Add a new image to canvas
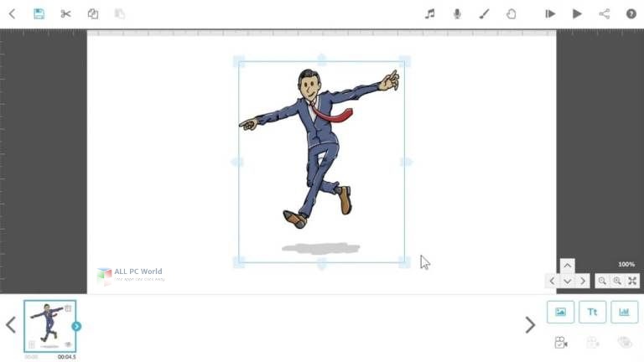 point(560,312)
